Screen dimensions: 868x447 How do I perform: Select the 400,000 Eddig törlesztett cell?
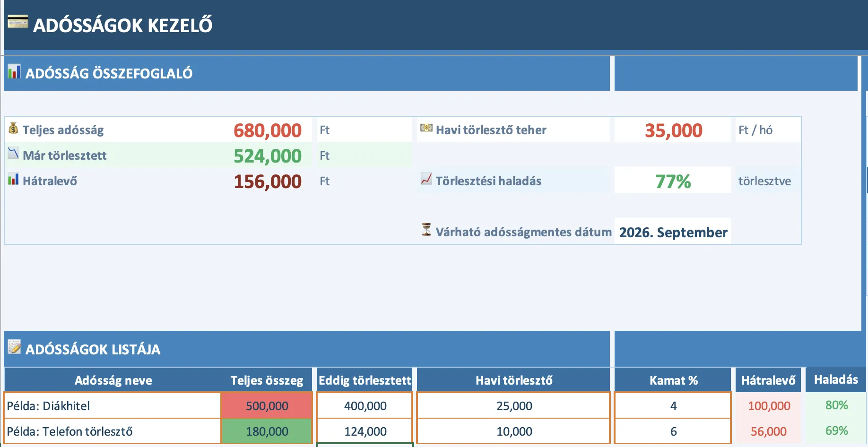pyautogui.click(x=365, y=406)
